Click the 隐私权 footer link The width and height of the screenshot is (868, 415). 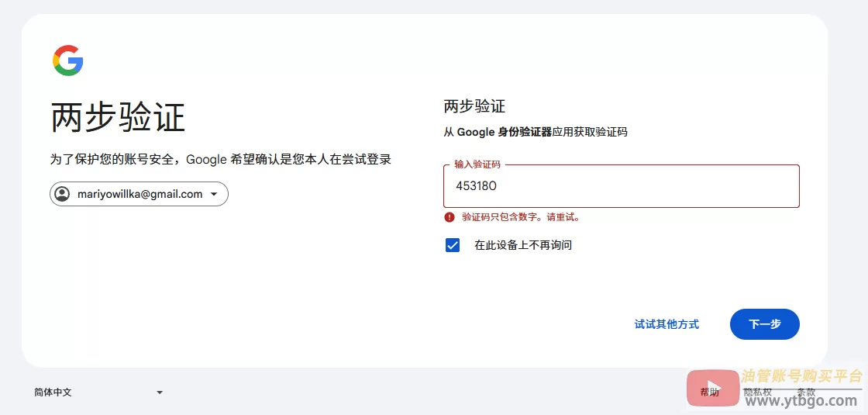pyautogui.click(x=757, y=393)
